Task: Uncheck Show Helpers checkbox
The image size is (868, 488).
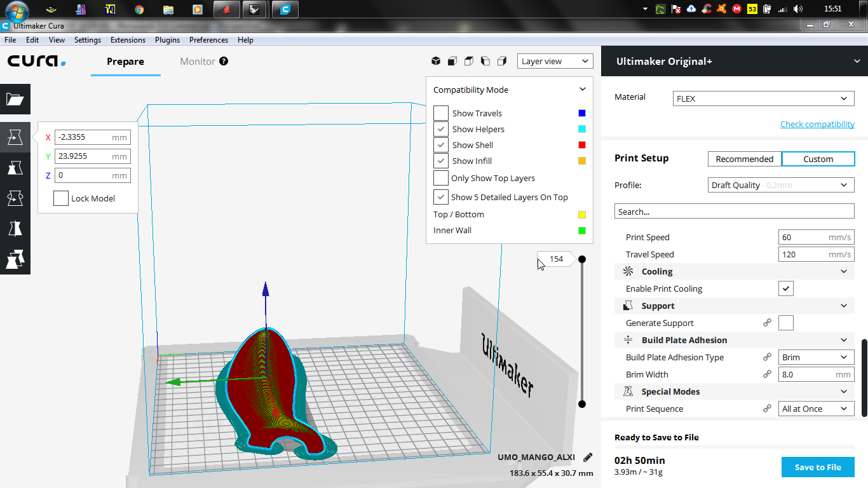Action: (441, 129)
